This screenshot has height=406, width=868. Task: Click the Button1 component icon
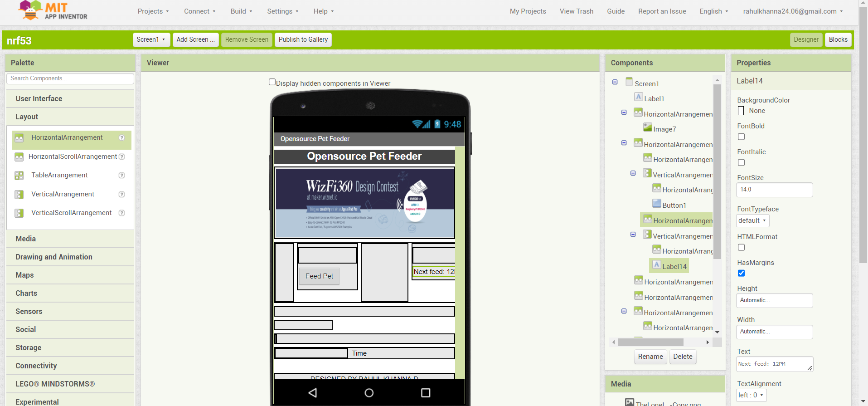(x=657, y=203)
